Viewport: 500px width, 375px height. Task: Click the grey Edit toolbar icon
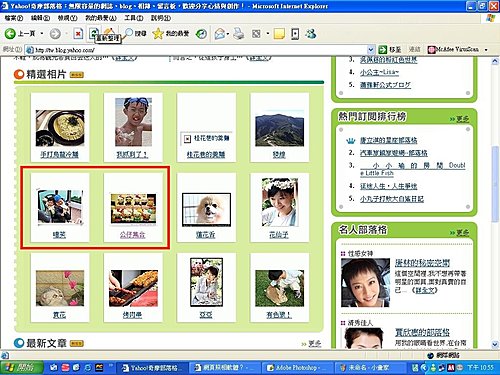[x=256, y=34]
